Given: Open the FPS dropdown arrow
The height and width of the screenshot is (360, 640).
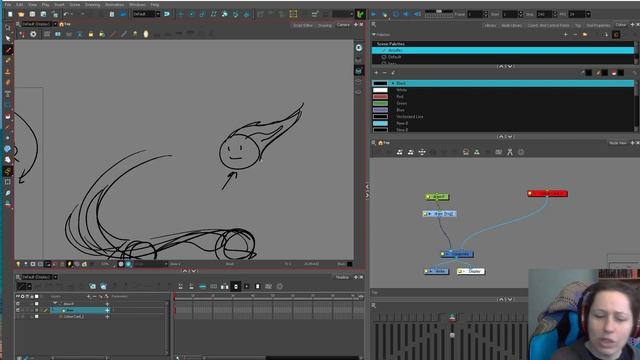Looking at the screenshot, I should [x=588, y=14].
